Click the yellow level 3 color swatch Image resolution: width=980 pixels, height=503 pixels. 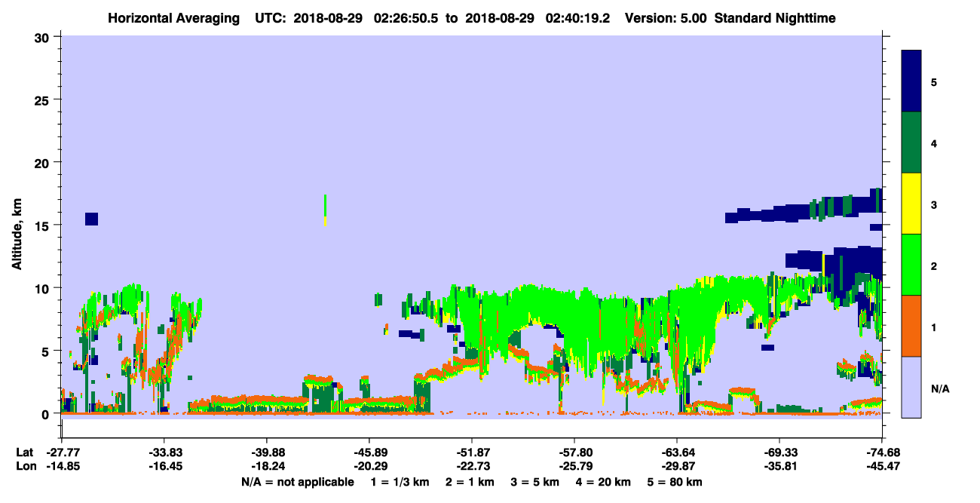point(911,204)
